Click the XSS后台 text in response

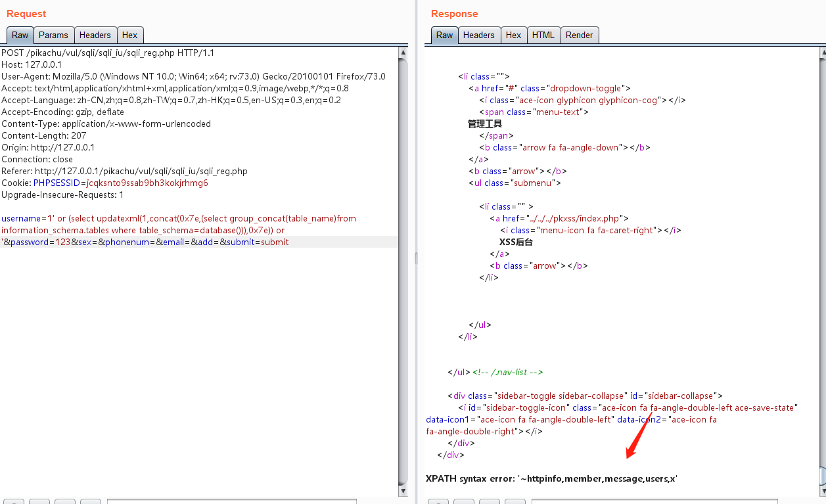click(x=516, y=242)
